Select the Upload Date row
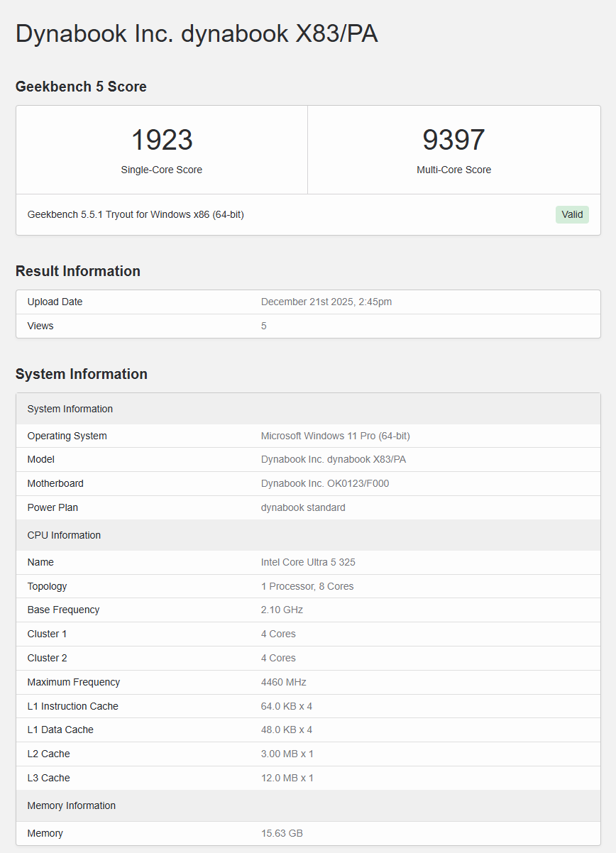616x853 pixels. [308, 302]
